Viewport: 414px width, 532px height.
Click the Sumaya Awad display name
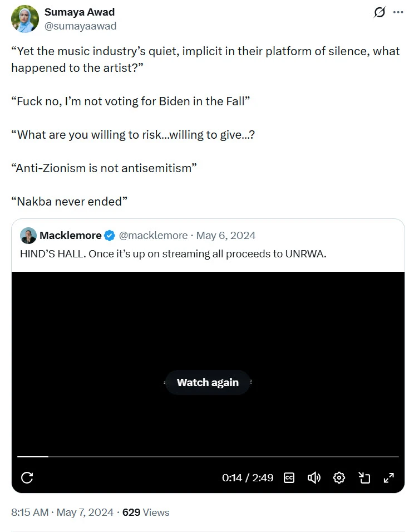(x=79, y=13)
